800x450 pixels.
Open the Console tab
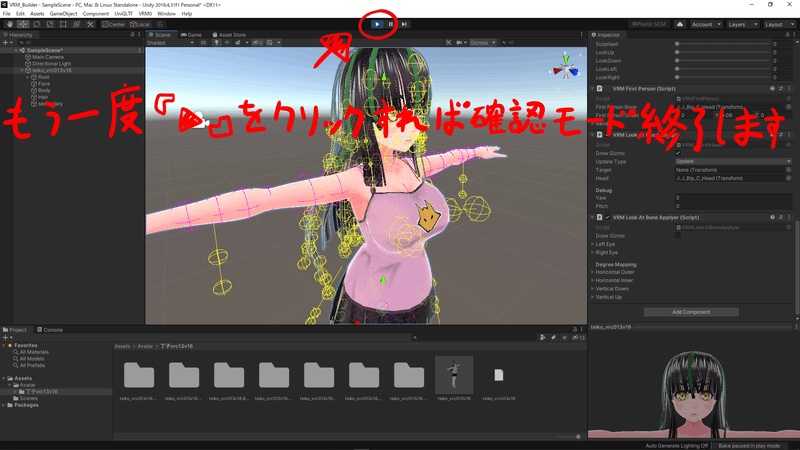[49, 330]
